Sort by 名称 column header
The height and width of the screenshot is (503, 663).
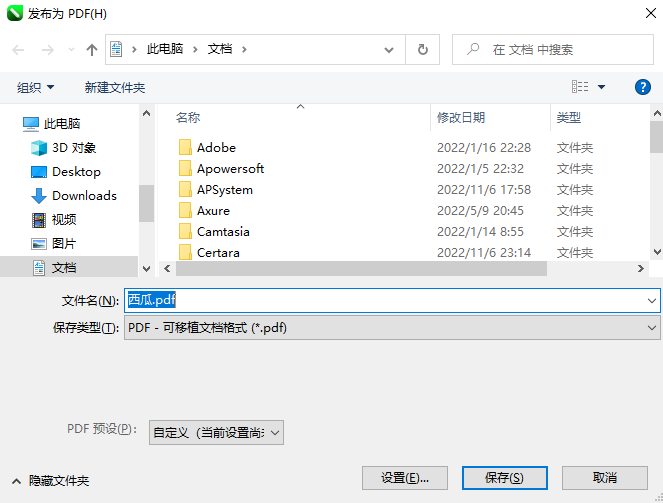(188, 117)
